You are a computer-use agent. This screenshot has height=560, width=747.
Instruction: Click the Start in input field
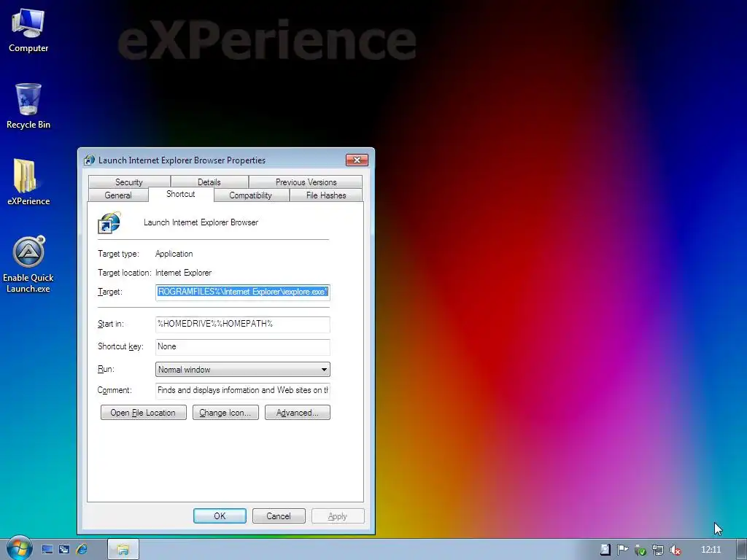[x=242, y=324]
